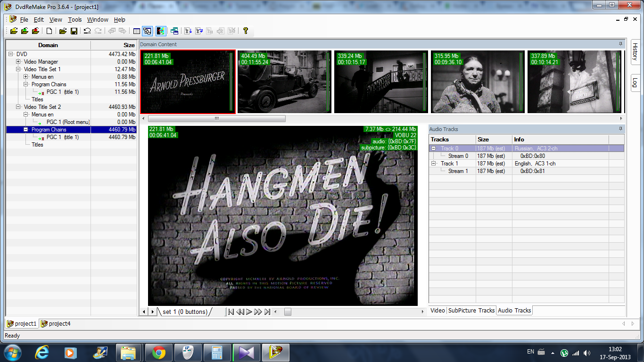Undo the last action via toolbar
Viewport: 644px width, 362px height.
coord(87,31)
